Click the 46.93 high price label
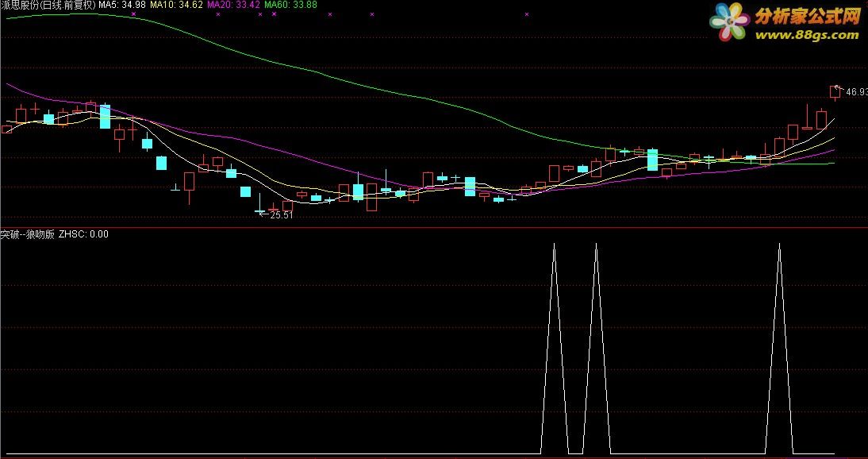 (856, 92)
